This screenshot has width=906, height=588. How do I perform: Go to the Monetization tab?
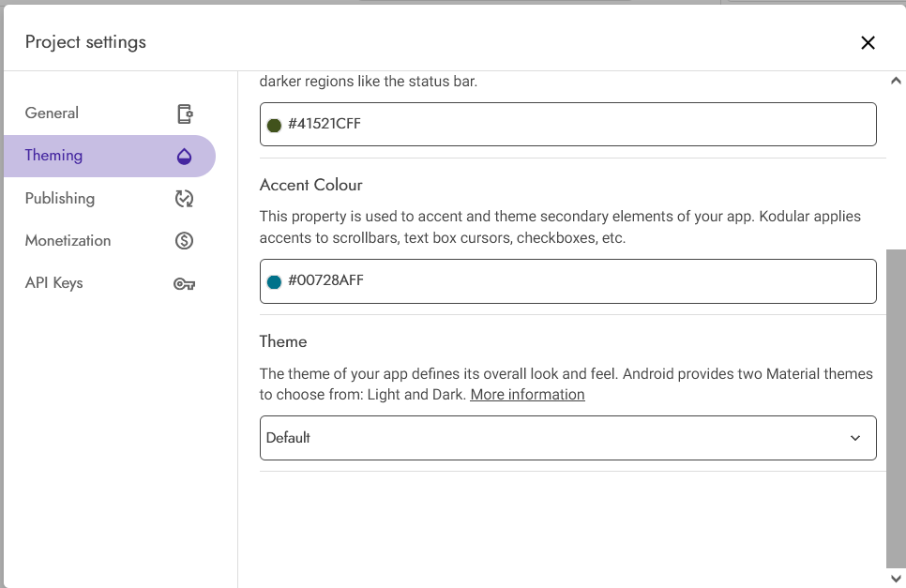(110, 240)
